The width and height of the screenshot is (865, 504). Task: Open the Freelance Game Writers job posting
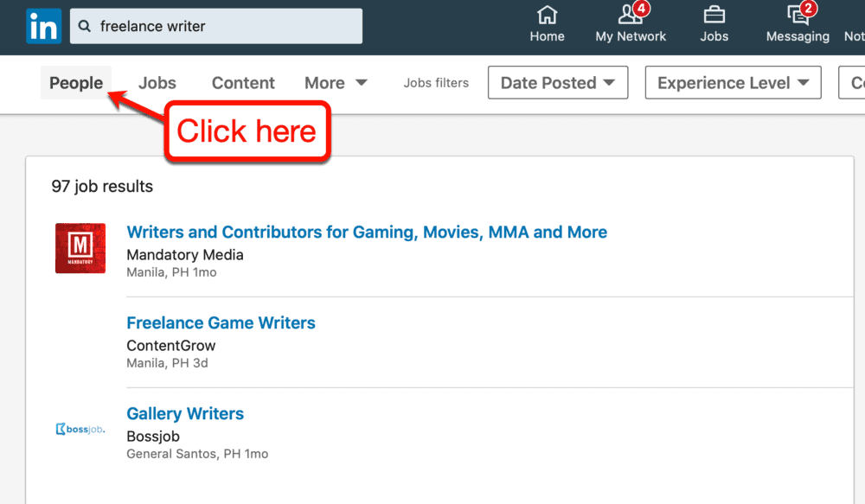click(221, 322)
